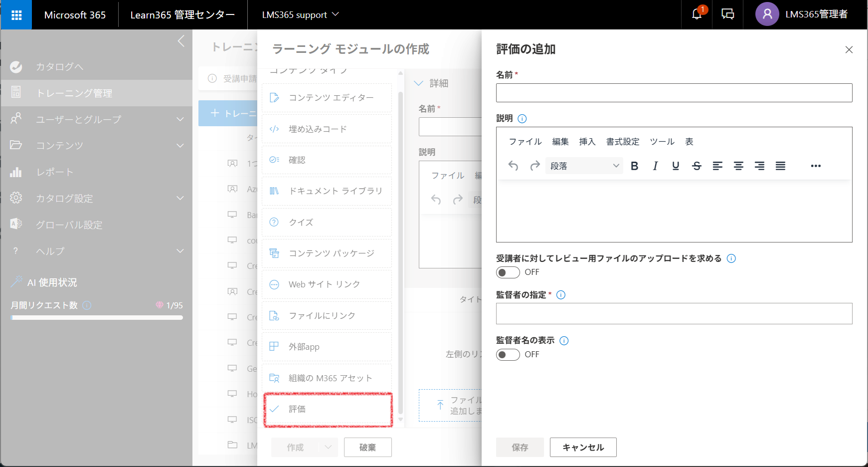
Task: Open the 段落 paragraph style dropdown
Action: click(584, 166)
